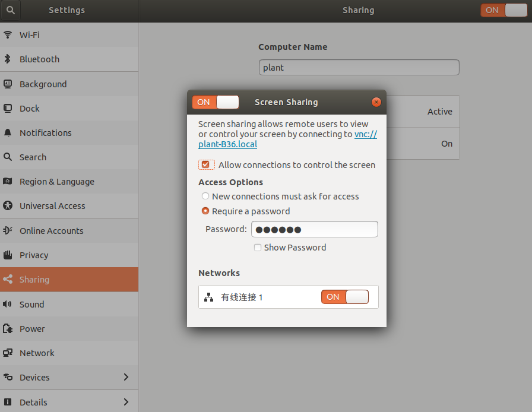532x412 pixels.
Task: Toggle the main Sharing ON switch in top bar
Action: [504, 10]
